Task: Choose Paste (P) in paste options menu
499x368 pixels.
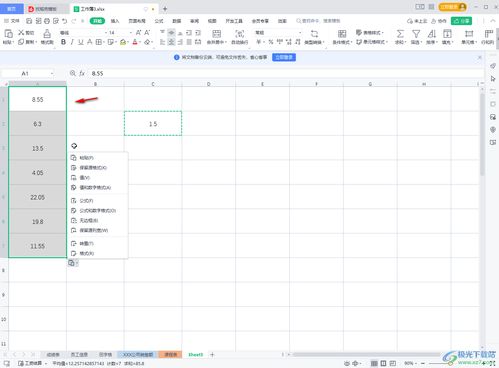Action: coord(98,158)
